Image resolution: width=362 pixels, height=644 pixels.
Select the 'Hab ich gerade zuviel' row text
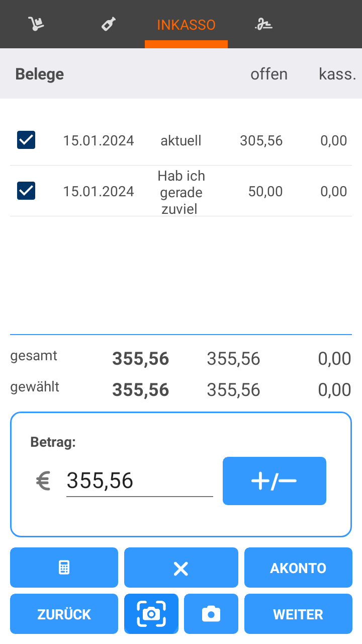coord(181,192)
